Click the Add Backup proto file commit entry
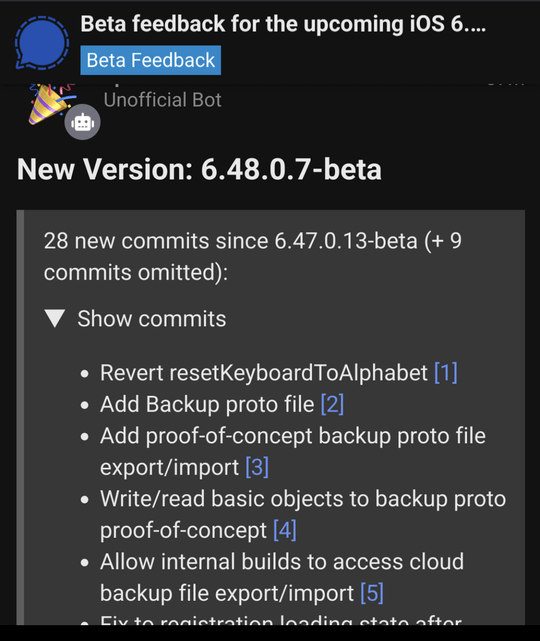Screen dimensions: 540x641 click(207, 404)
